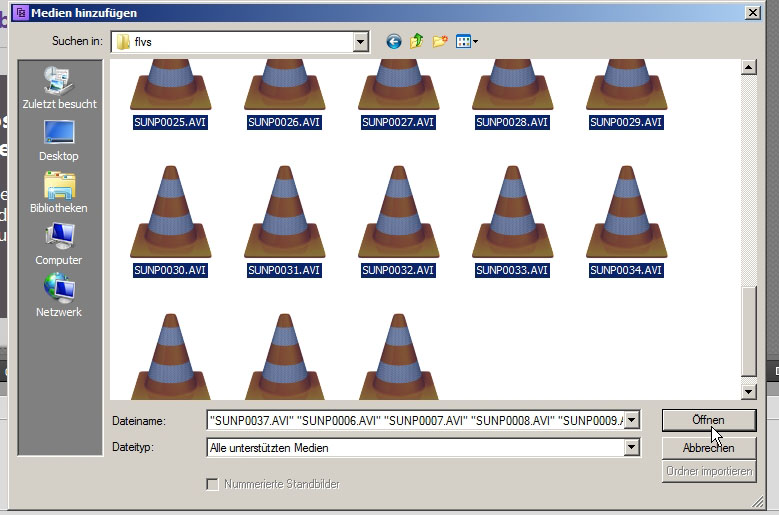Select the SUNP0034.AVI cone icon
Screen dimensions: 779x515
[626, 212]
